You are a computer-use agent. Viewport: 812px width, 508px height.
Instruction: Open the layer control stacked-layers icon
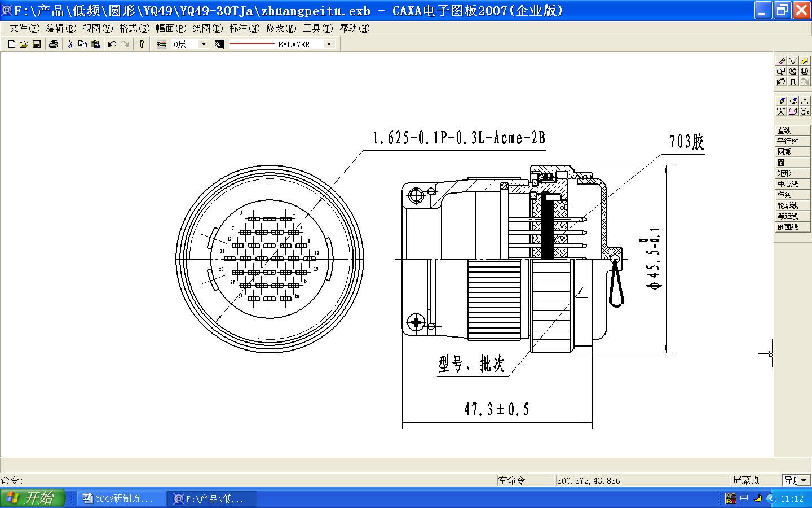click(162, 44)
